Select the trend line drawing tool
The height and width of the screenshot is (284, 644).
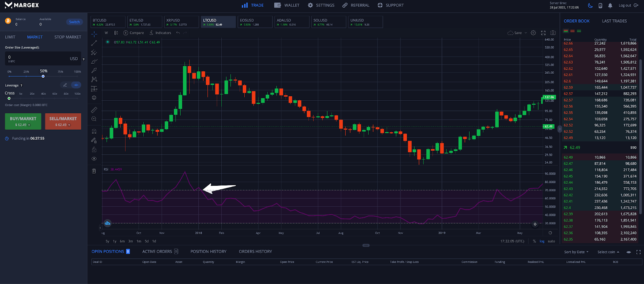point(94,43)
